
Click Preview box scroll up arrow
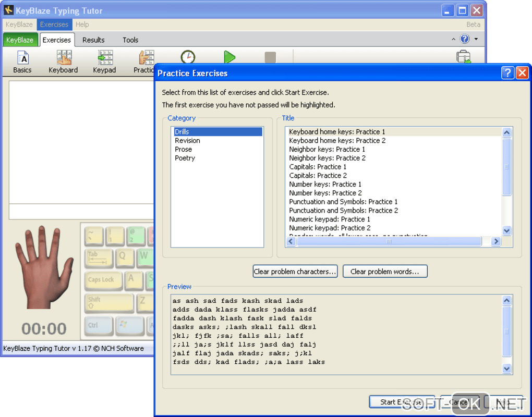coord(506,300)
